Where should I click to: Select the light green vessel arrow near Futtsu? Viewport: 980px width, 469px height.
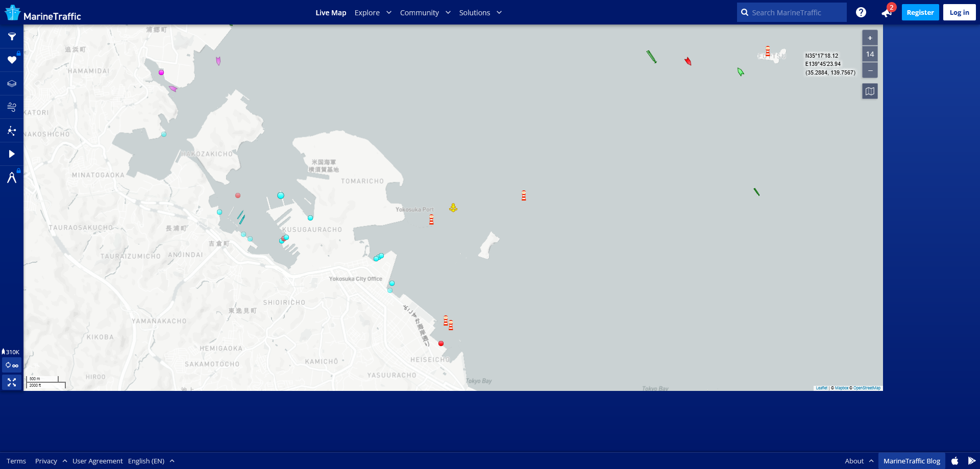tap(741, 72)
